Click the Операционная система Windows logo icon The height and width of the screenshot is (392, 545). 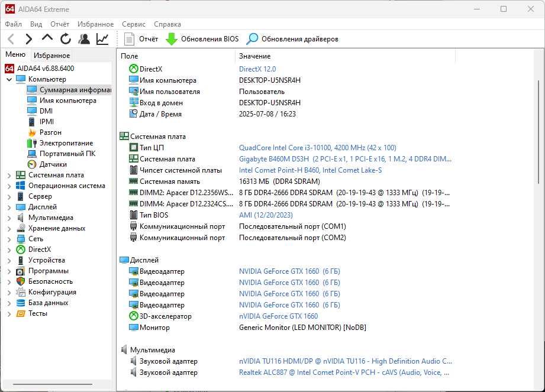21,186
